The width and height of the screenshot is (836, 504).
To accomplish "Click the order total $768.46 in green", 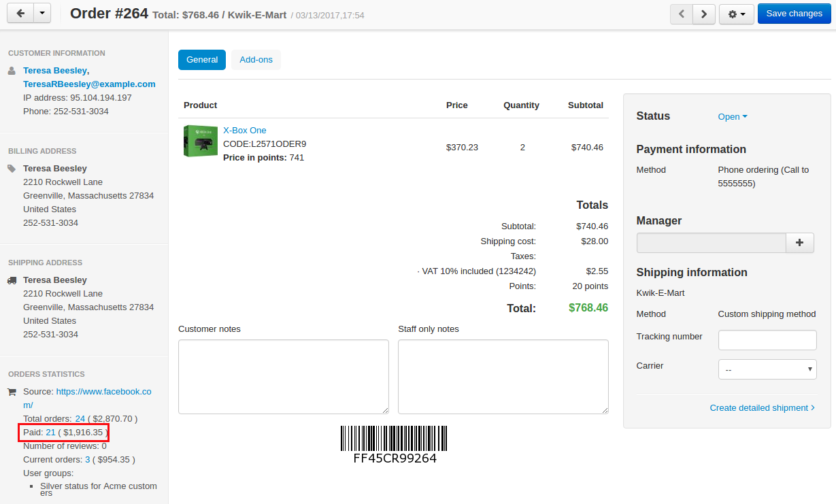I will 588,308.
